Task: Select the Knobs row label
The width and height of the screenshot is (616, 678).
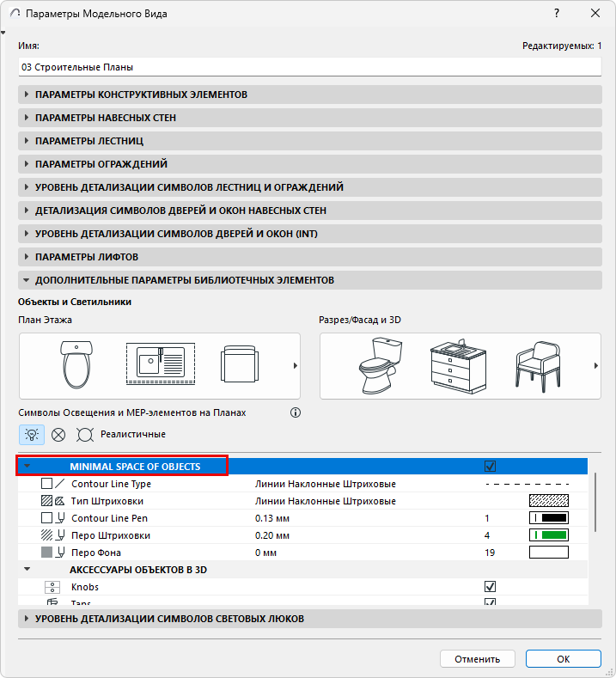Action: 85,587
